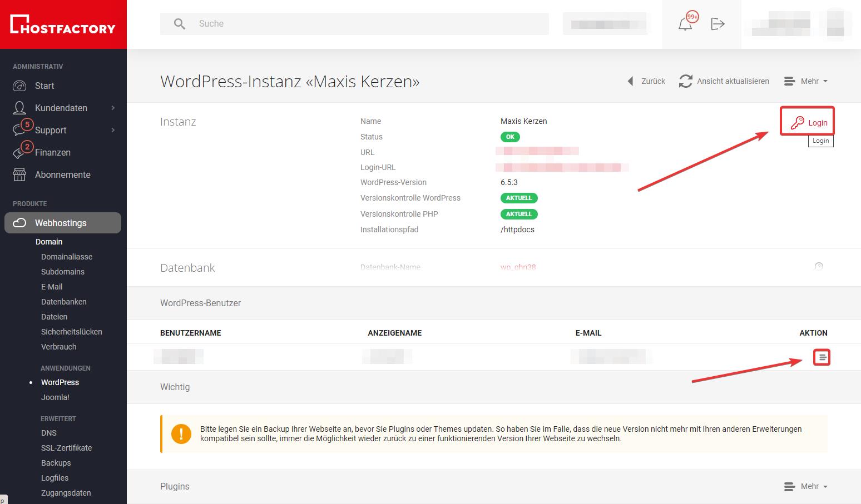Open Datenbanken entry

[64, 302]
